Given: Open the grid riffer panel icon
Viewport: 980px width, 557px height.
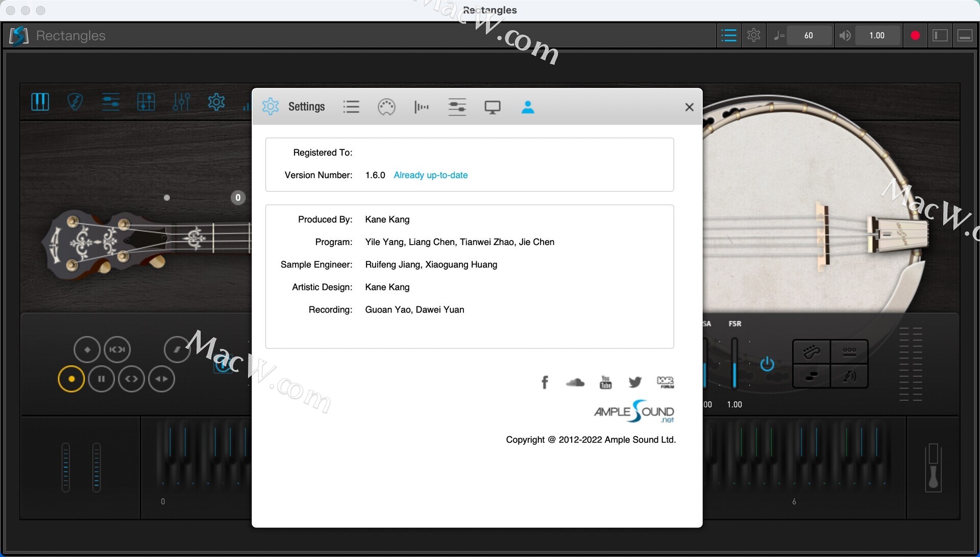Looking at the screenshot, I should [146, 102].
